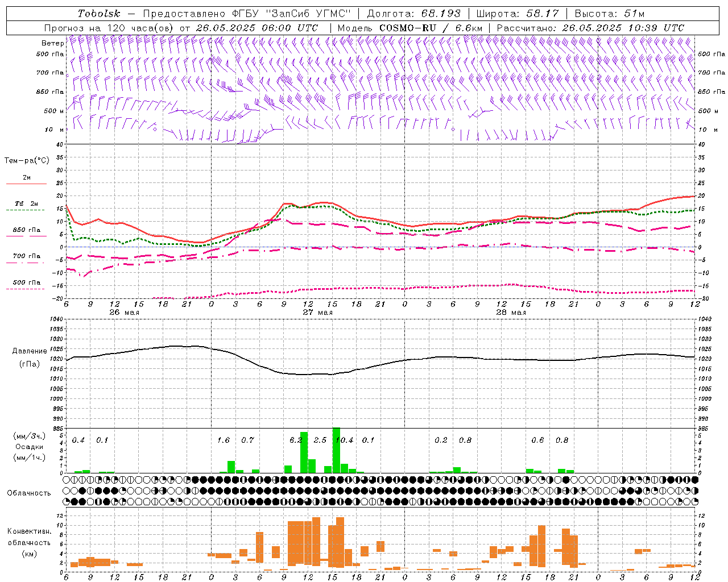Click the (мм/1ч.) precipitation unit label
This screenshot has height=582, width=728.
30,457
